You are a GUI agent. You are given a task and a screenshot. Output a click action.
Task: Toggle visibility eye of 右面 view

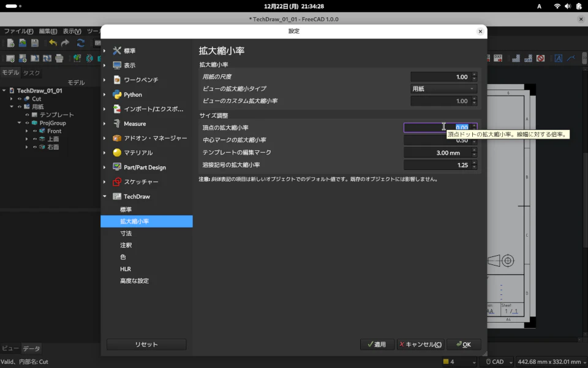pos(34,147)
